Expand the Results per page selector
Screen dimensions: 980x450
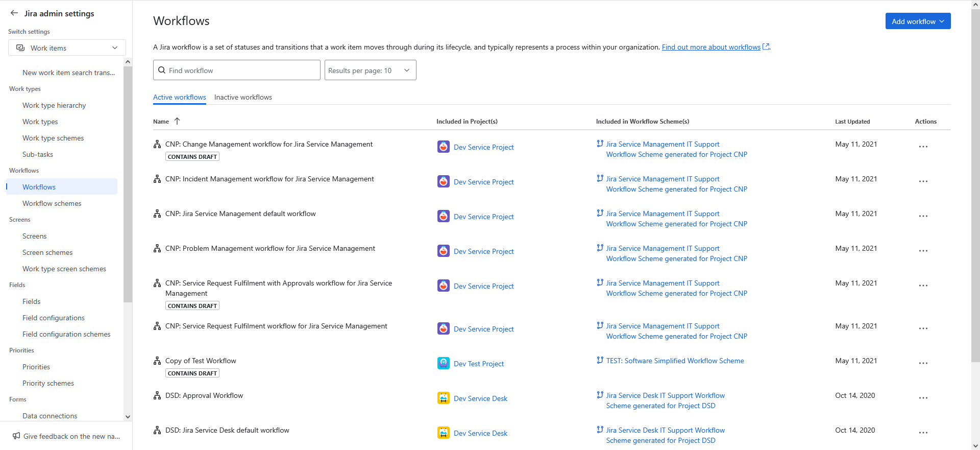[x=370, y=70]
